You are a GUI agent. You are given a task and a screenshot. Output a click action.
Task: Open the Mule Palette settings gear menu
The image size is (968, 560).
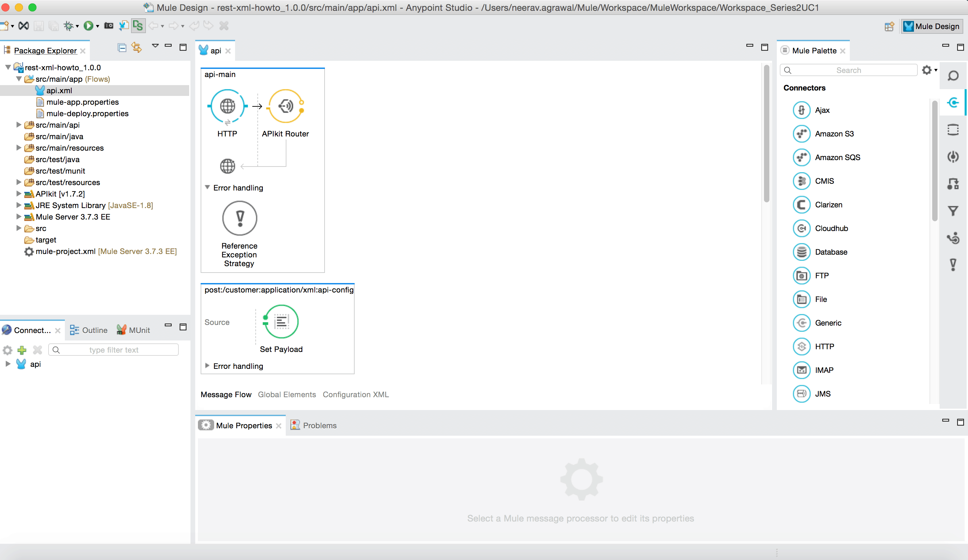tap(927, 70)
